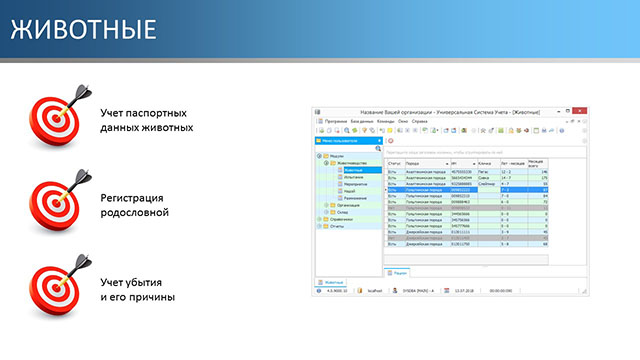Click the user icon in status bar
The image size is (640, 360).
[x=395, y=291]
